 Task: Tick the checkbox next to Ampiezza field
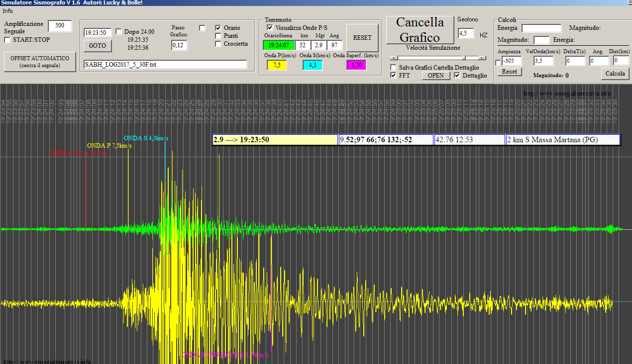(498, 63)
